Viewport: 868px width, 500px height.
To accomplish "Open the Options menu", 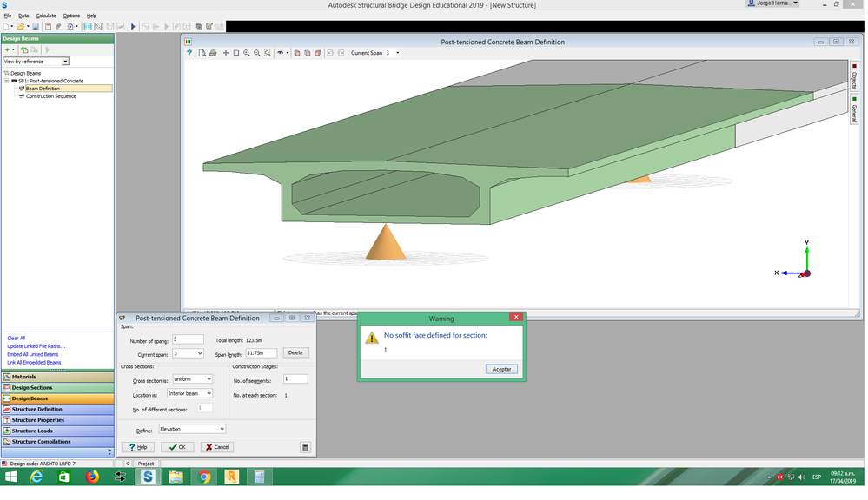I will [x=71, y=16].
